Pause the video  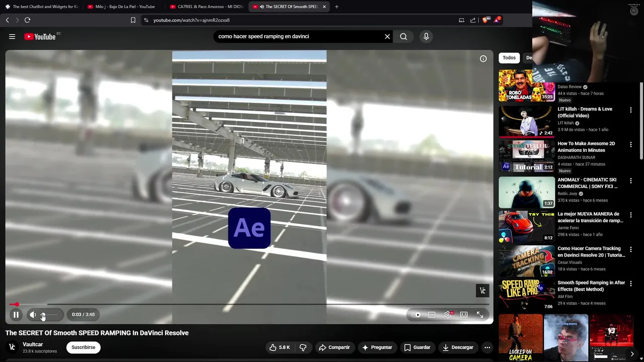[x=16, y=315]
